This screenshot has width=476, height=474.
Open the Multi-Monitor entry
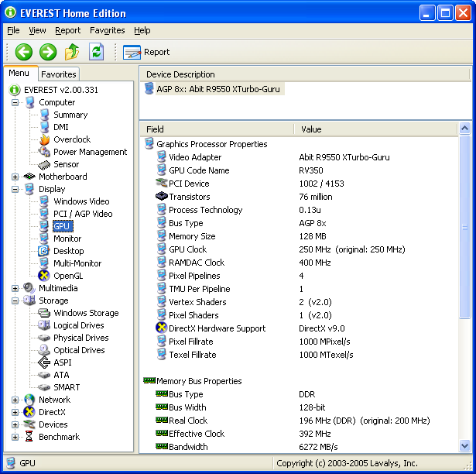[x=77, y=263]
